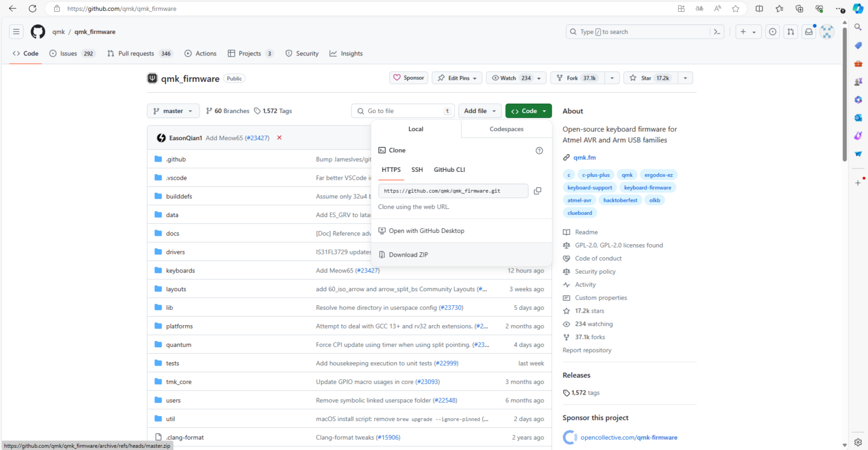Viewport: 868px width, 450px height.
Task: Open the qmk.fm website link
Action: pyautogui.click(x=584, y=158)
